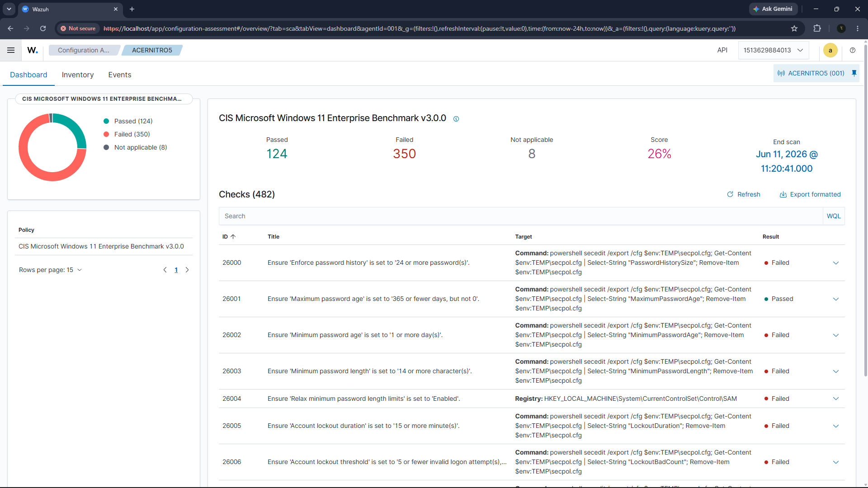Click the passed green donut segment
The height and width of the screenshot is (488, 868).
click(75, 127)
